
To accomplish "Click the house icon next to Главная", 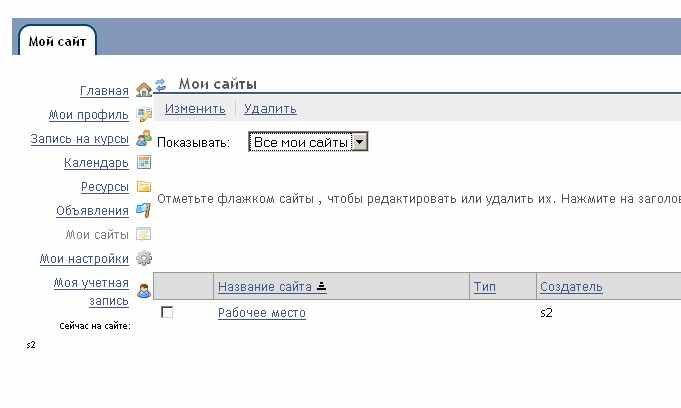I will (x=143, y=90).
